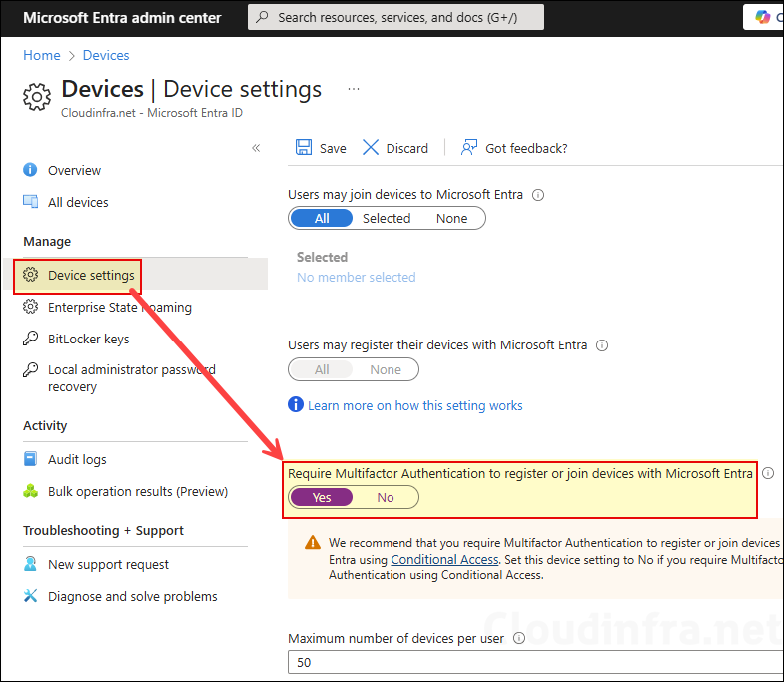Click the Maximum number of devices field

pos(529,663)
